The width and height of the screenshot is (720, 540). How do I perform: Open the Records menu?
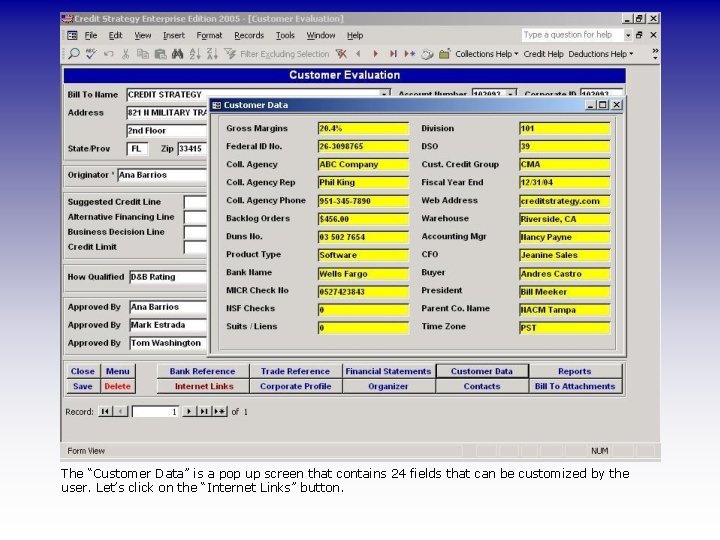(x=249, y=35)
